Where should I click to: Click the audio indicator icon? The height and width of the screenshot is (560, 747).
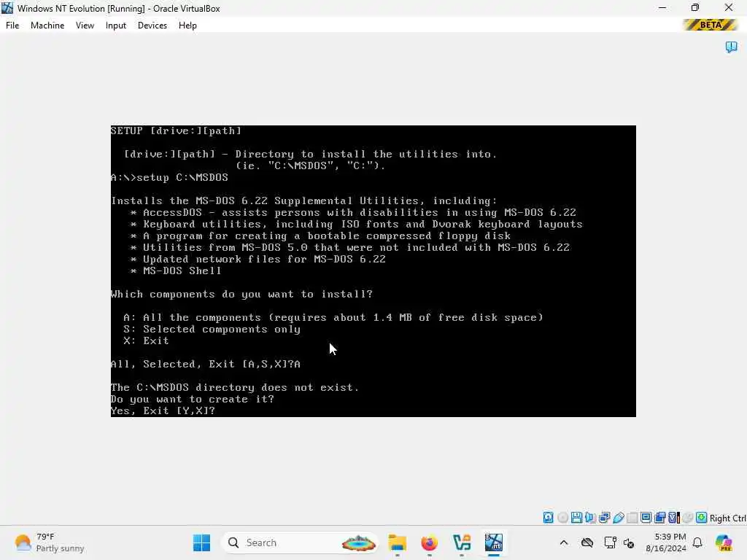[x=590, y=518]
